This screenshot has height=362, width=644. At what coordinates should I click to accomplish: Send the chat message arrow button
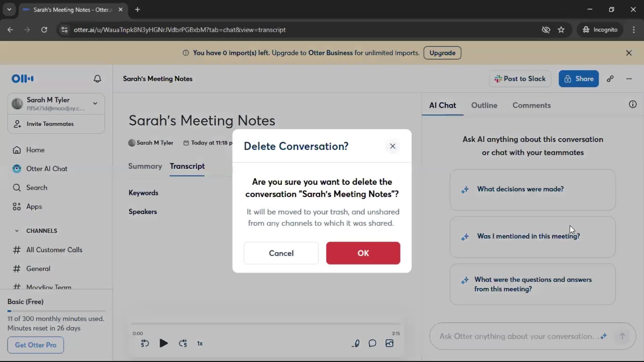pyautogui.click(x=622, y=336)
